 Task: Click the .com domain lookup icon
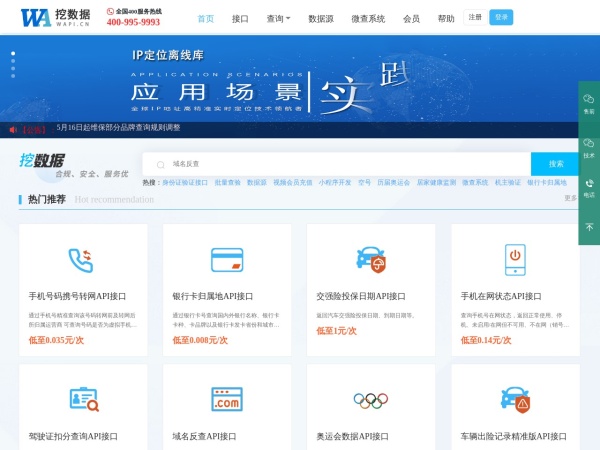tap(226, 401)
